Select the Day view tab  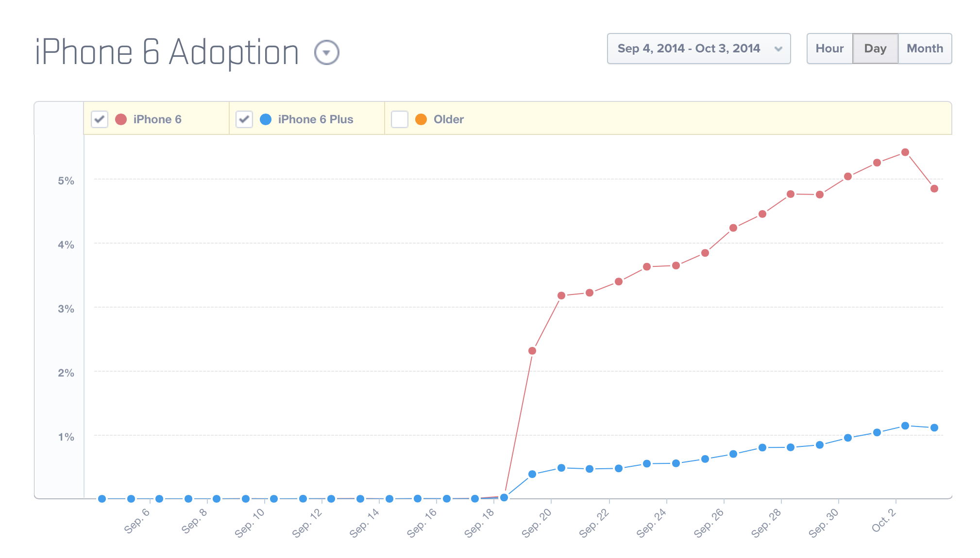pyautogui.click(x=875, y=49)
